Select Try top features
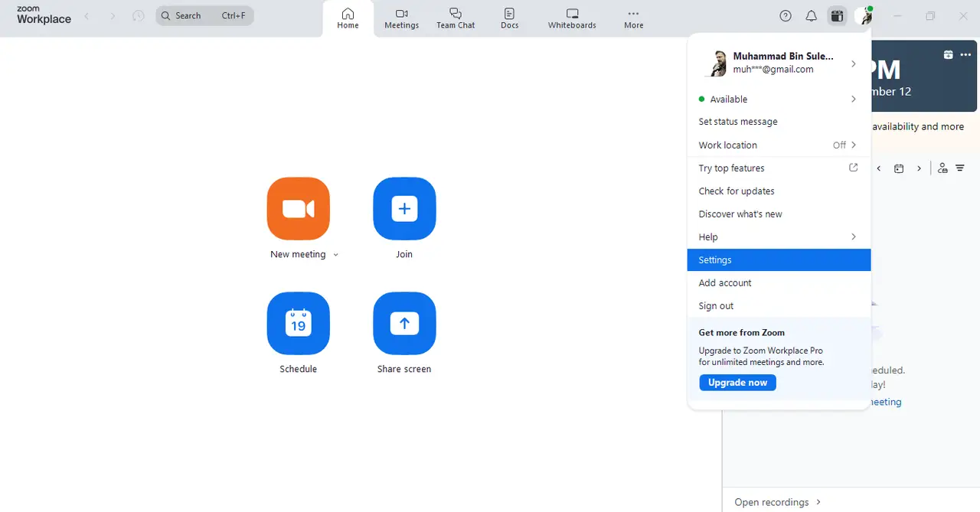 coord(731,168)
